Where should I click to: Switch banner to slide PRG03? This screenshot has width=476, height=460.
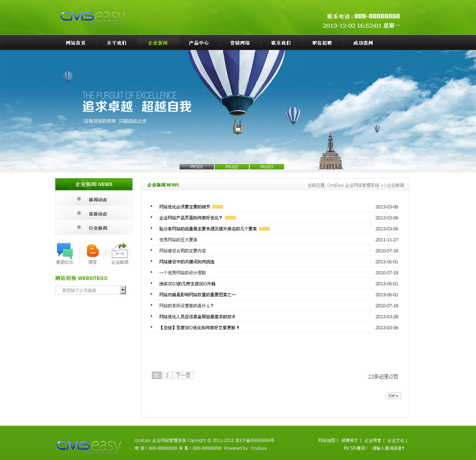point(267,167)
